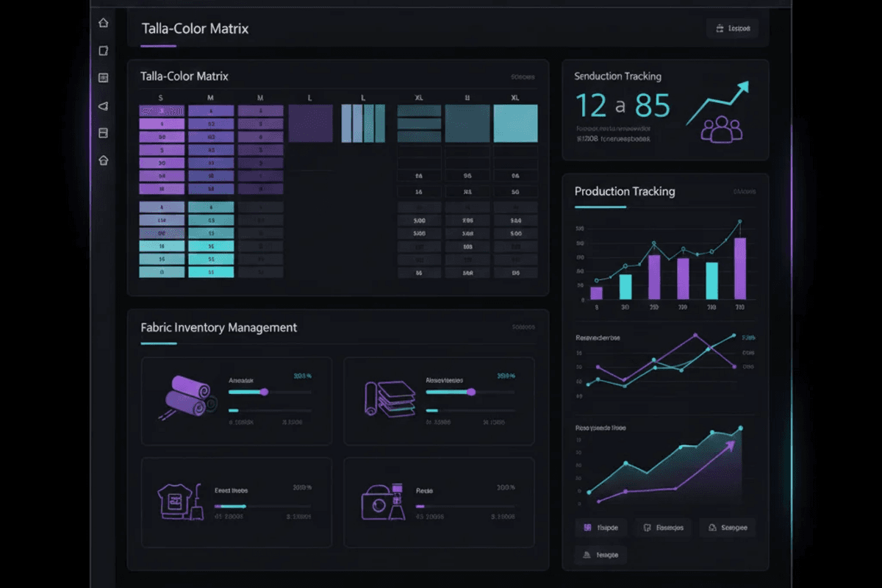Select the Talla-Color Matrix header tab

pos(195,29)
